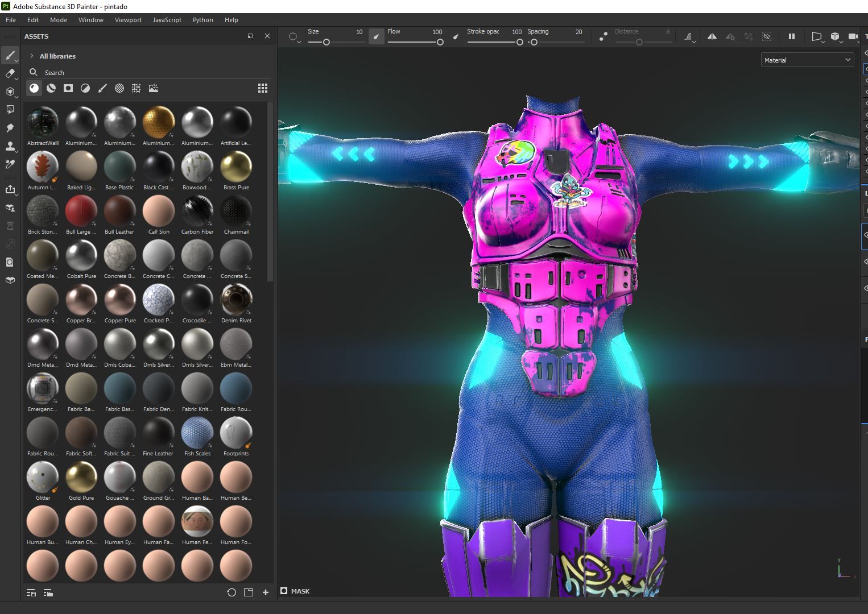Open the Python menu
The width and height of the screenshot is (868, 614).
[x=203, y=20]
